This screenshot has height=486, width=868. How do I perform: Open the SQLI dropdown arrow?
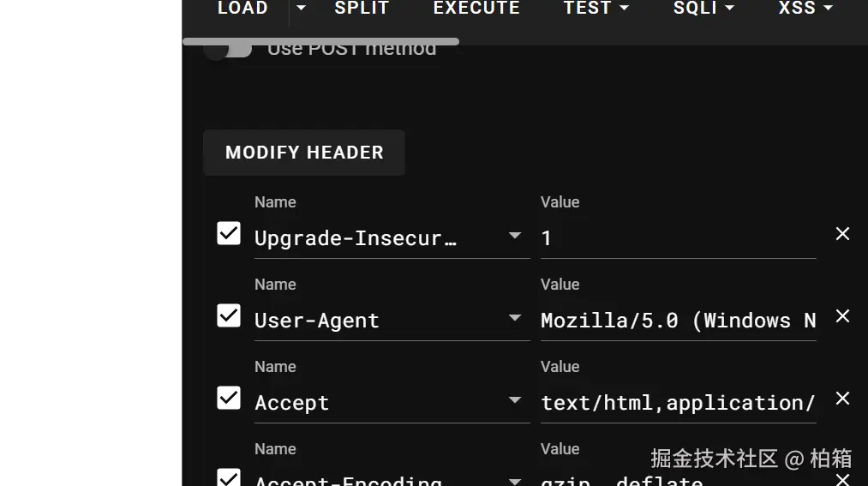[729, 8]
